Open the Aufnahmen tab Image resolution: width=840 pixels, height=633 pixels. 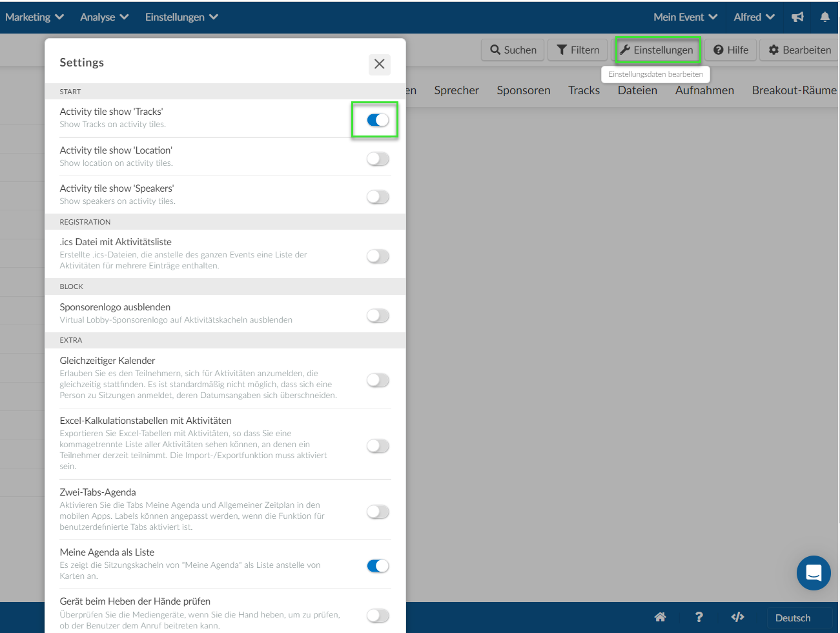[704, 90]
